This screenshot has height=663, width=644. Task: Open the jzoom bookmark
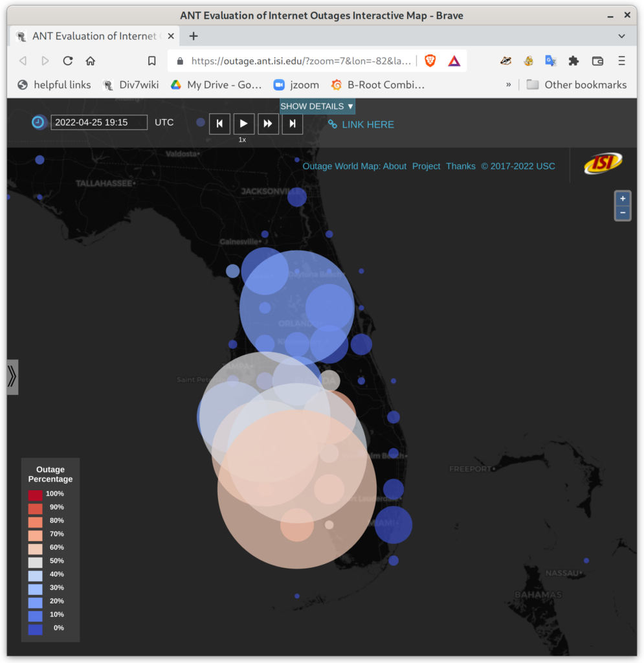(296, 85)
